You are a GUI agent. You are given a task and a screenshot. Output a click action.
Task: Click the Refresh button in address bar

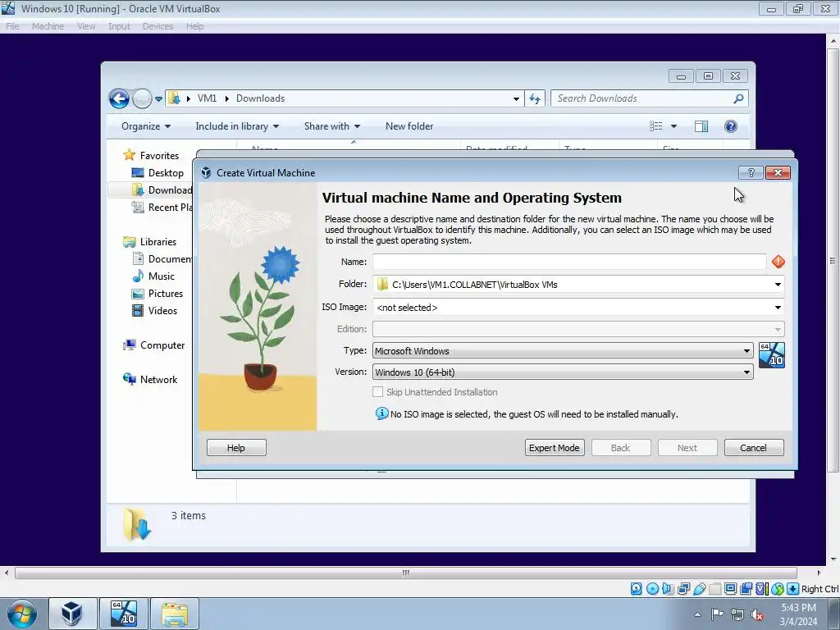click(535, 98)
